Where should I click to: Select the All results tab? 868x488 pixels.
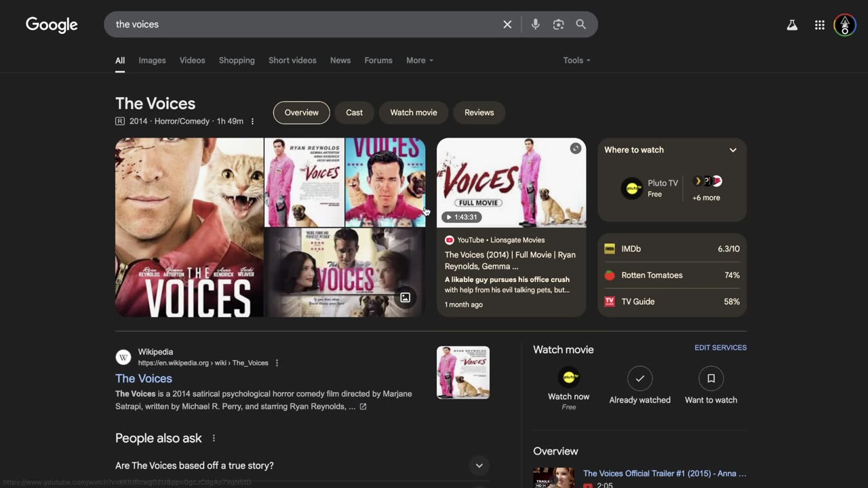[120, 60]
